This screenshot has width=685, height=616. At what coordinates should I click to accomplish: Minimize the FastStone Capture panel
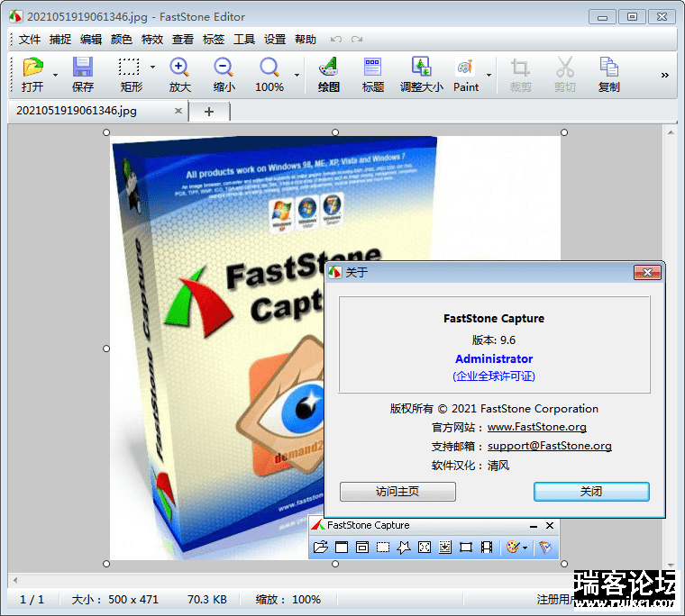[x=533, y=526]
